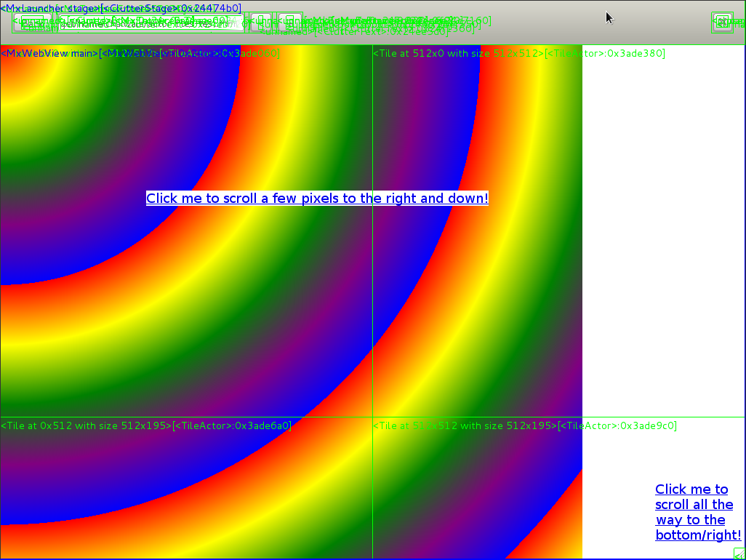Click the "MxWebView main" debug label
This screenshot has width=746, height=560.
[49, 54]
